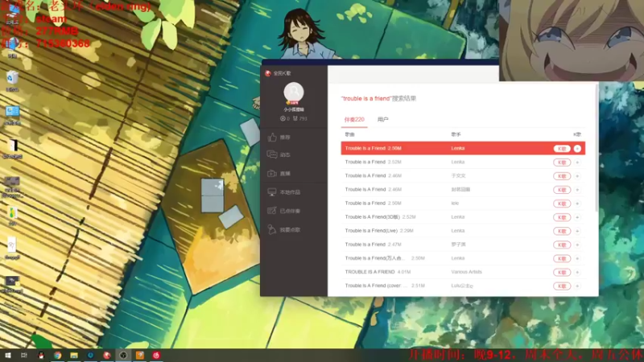Select the highlighted Trouble is a Friend 2.50M row
The width and height of the screenshot is (644, 362).
pyautogui.click(x=463, y=148)
